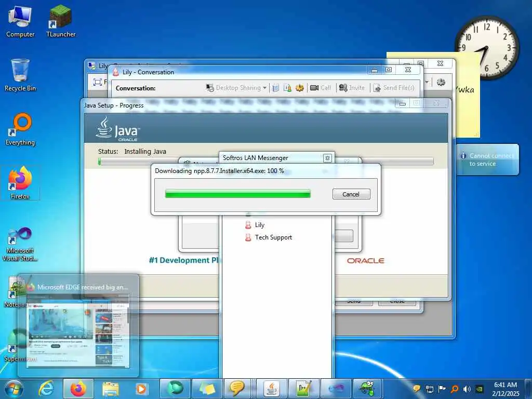Maximize the Lily - Conversation window

389,70
